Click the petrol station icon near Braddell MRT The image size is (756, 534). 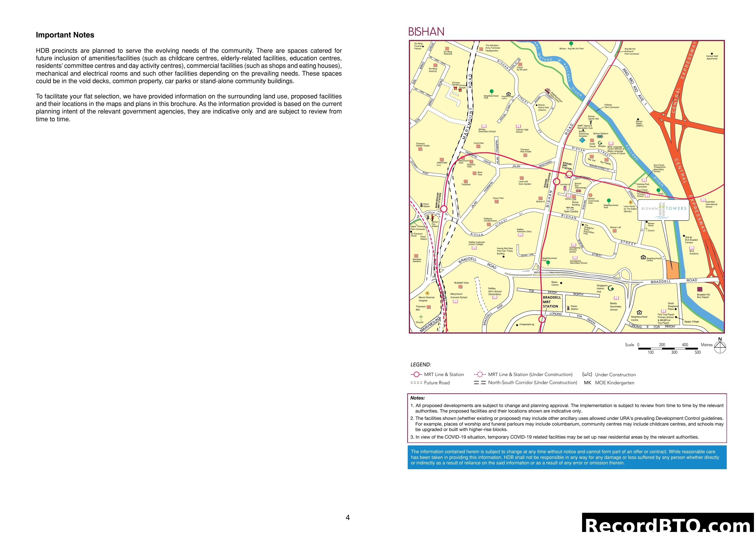pos(568,308)
